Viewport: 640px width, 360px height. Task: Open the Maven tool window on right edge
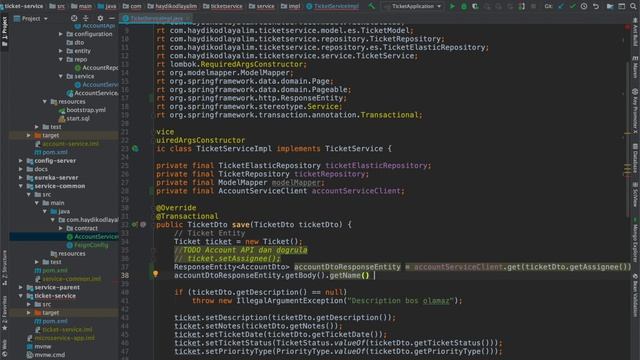pyautogui.click(x=635, y=68)
